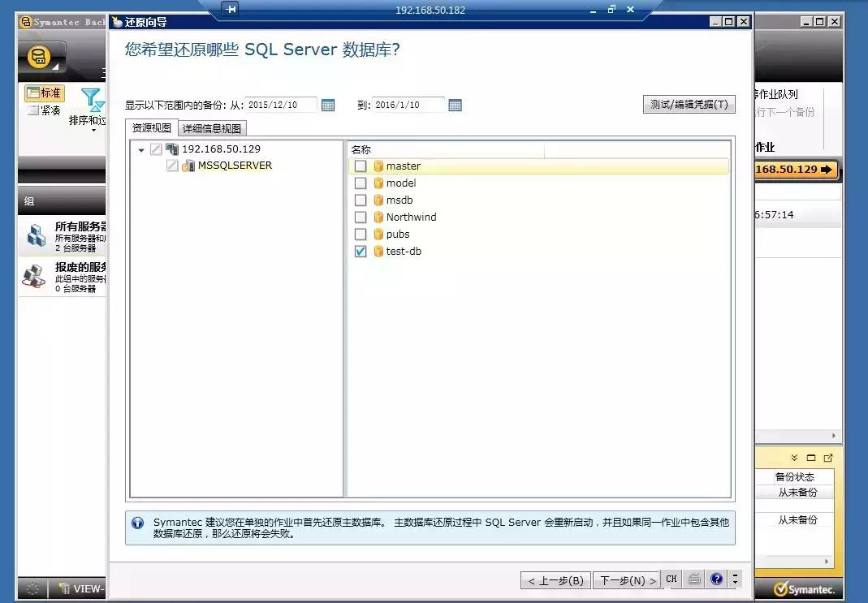Open the 排序和过滤 filter tool
This screenshot has width=868, height=603.
(x=89, y=110)
